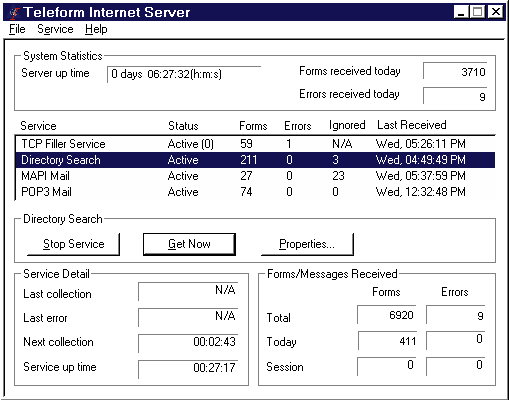The width and height of the screenshot is (509, 400).
Task: Click the Server up time field
Action: pos(184,74)
